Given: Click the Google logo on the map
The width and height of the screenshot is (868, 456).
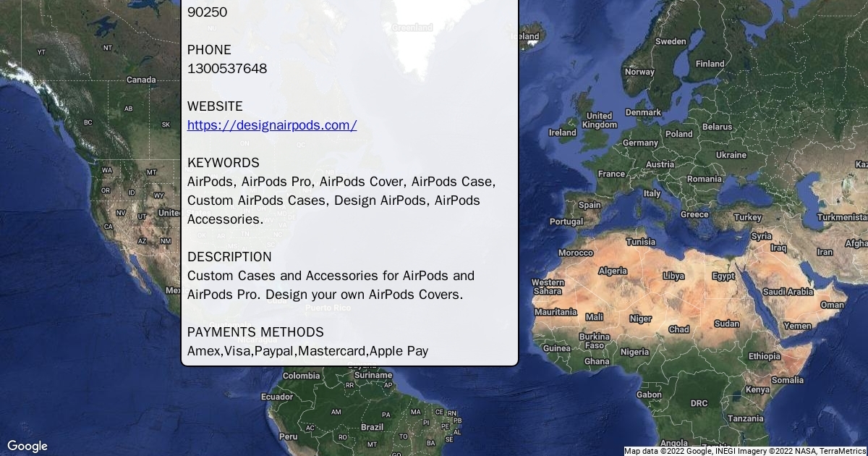Looking at the screenshot, I should 27,446.
